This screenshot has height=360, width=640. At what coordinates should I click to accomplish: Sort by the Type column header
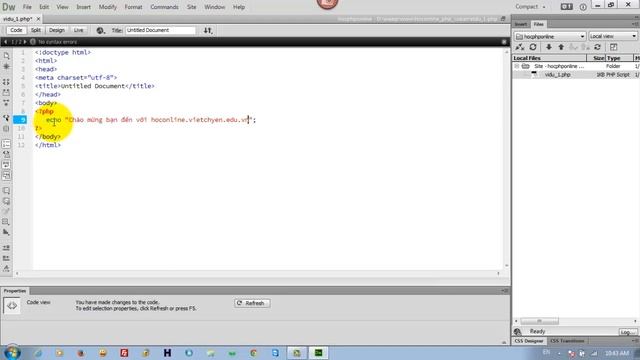coord(619,58)
